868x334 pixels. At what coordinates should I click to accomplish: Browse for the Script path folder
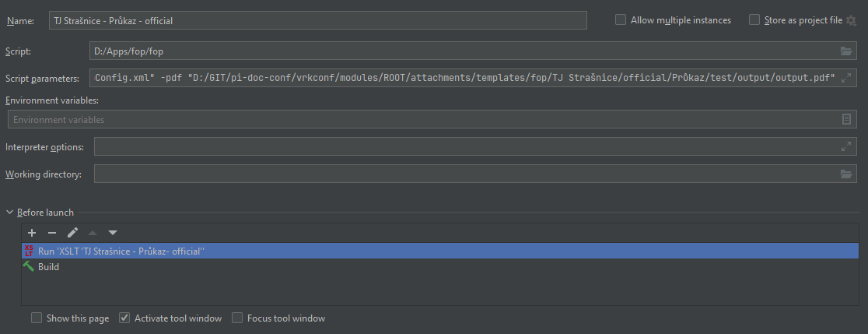point(846,51)
